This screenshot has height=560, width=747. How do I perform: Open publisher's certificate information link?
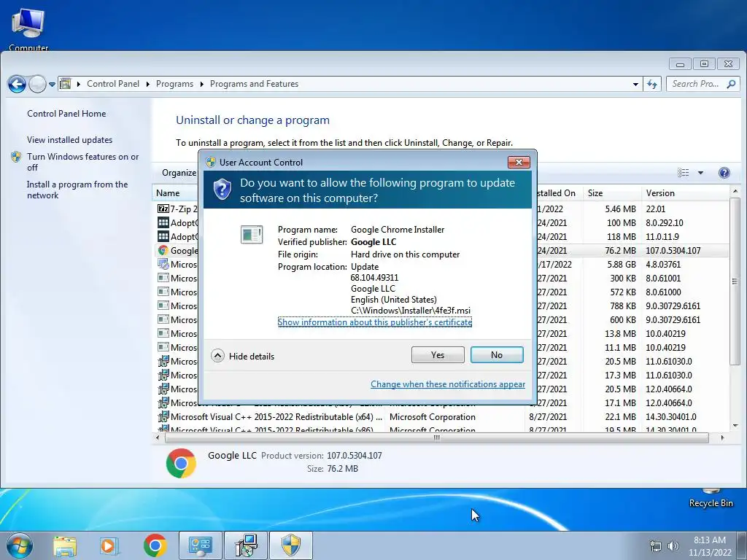click(374, 322)
